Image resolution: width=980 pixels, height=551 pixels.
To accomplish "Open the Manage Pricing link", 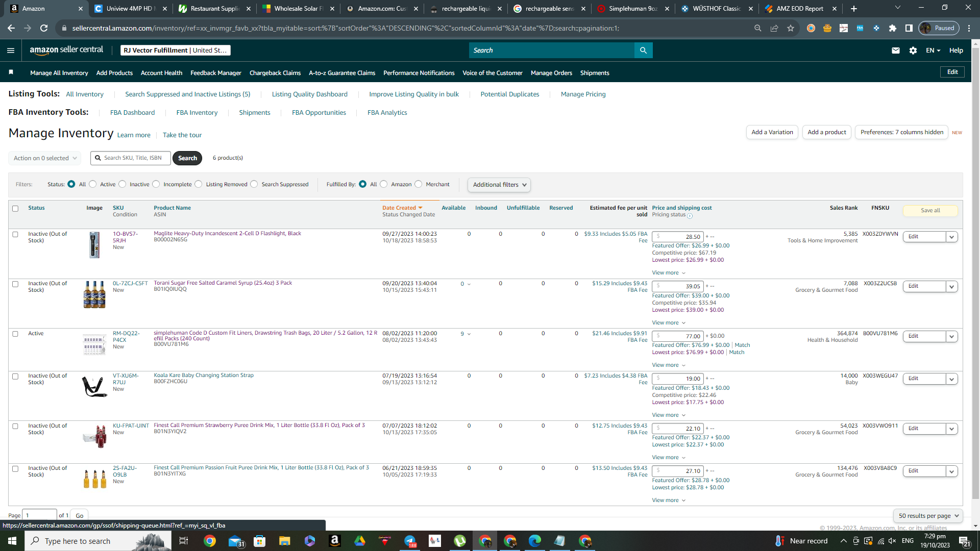I will click(583, 94).
